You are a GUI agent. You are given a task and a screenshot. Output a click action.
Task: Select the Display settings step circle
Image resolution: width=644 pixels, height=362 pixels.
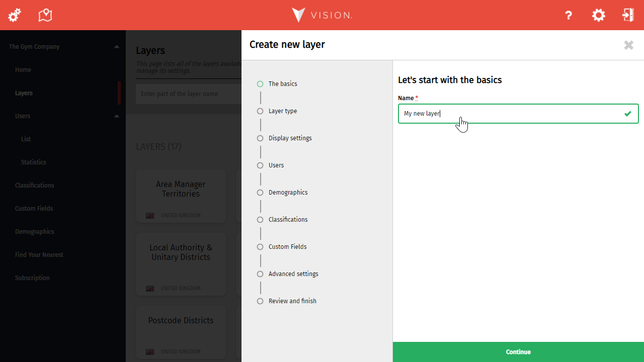[260, 138]
